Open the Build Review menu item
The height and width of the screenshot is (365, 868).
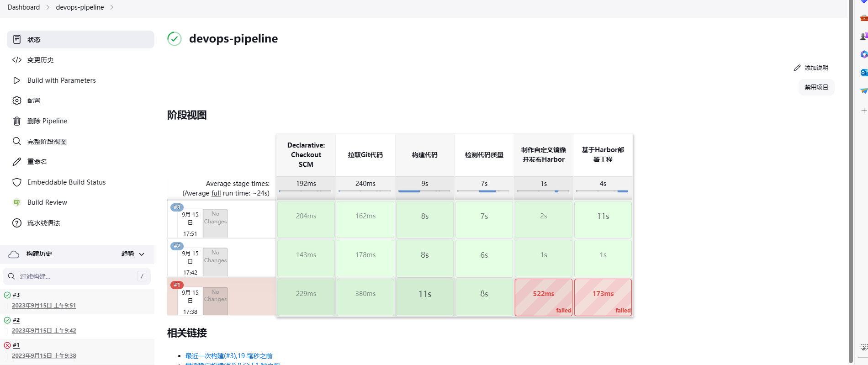click(47, 202)
